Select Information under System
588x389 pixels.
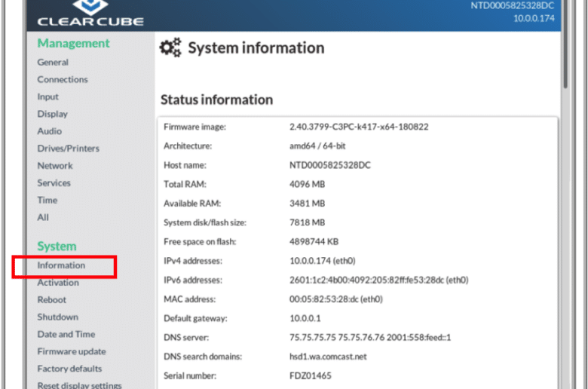tap(61, 265)
